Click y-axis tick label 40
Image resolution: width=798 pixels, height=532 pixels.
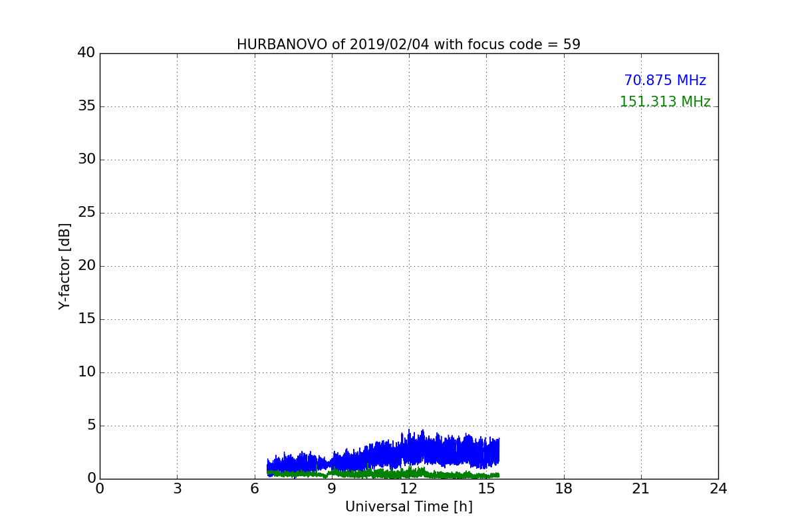pyautogui.click(x=86, y=53)
